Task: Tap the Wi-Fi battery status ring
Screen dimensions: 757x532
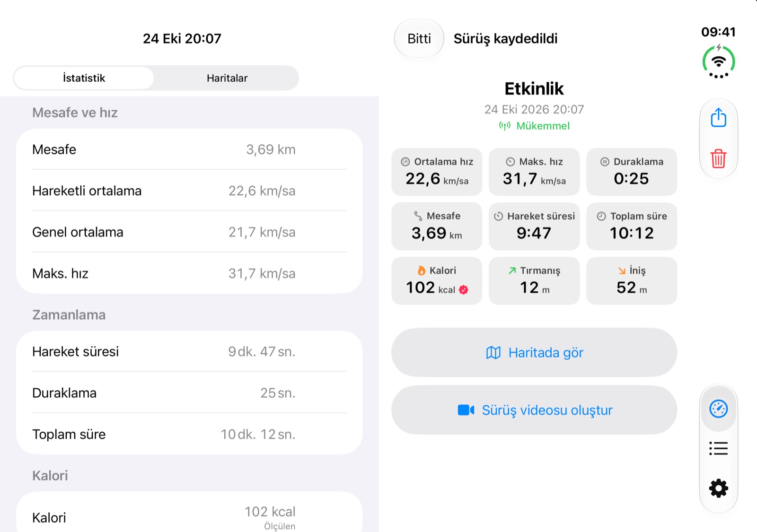Action: point(718,62)
